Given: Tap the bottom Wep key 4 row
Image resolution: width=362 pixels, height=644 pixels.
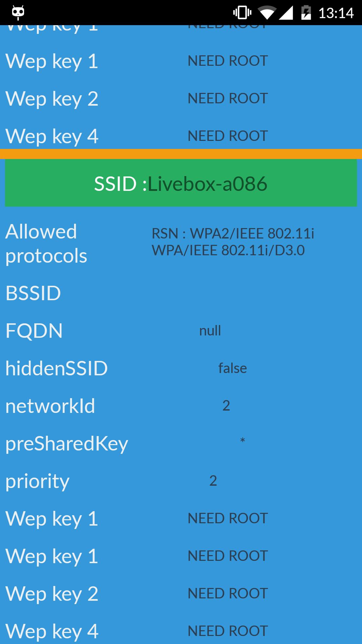Looking at the screenshot, I should 181,631.
